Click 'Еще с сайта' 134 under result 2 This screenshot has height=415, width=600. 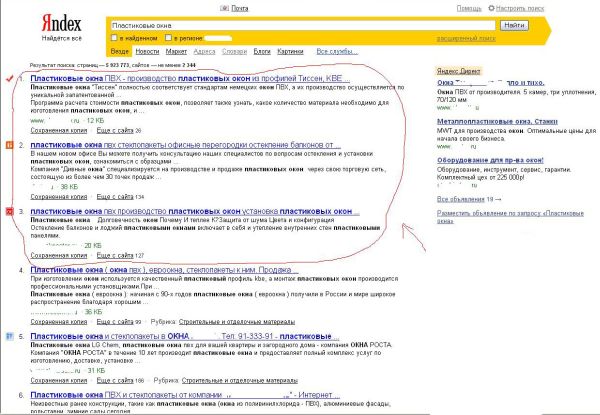coord(121,197)
